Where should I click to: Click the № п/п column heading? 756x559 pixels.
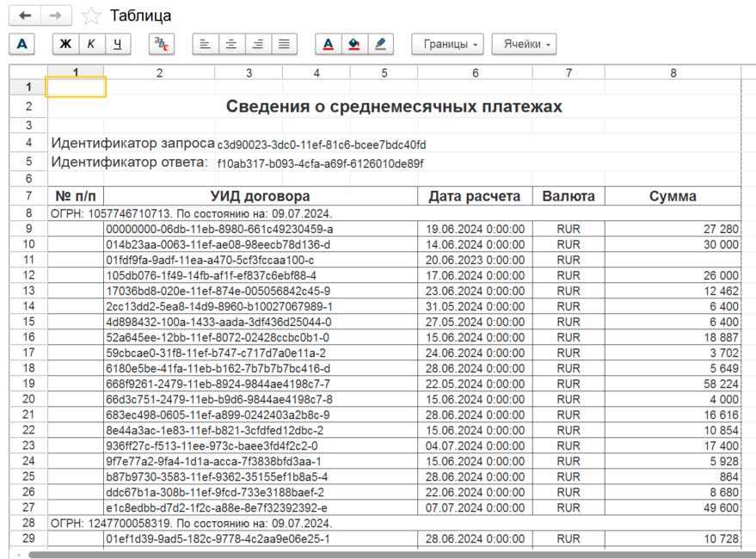(76, 196)
